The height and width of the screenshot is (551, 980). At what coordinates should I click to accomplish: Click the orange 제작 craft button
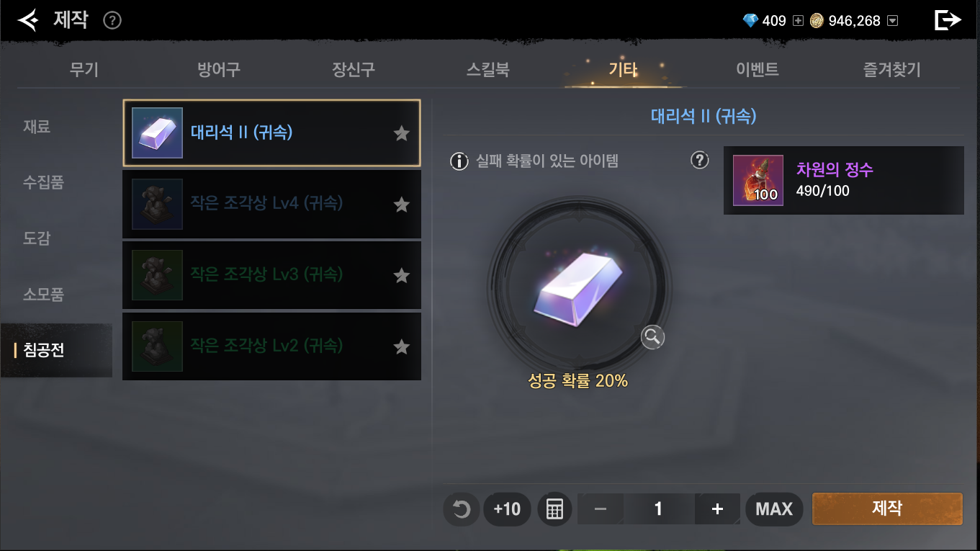tap(887, 509)
